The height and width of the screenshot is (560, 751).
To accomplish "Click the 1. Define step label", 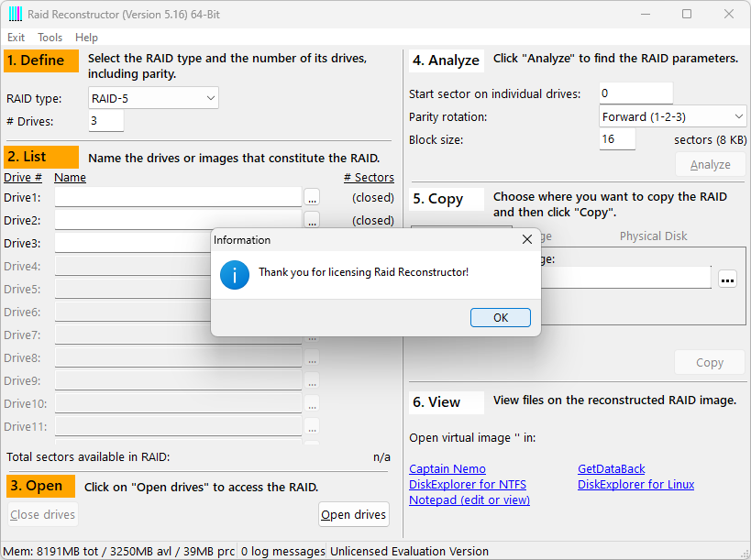I will point(41,60).
